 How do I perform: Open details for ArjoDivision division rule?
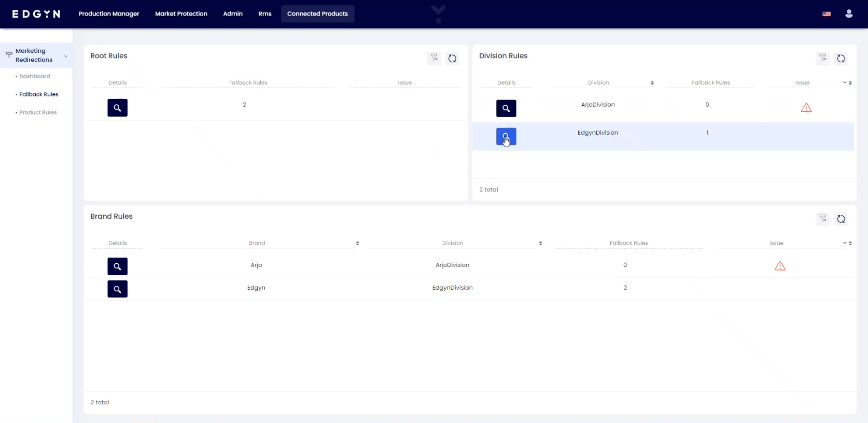506,108
